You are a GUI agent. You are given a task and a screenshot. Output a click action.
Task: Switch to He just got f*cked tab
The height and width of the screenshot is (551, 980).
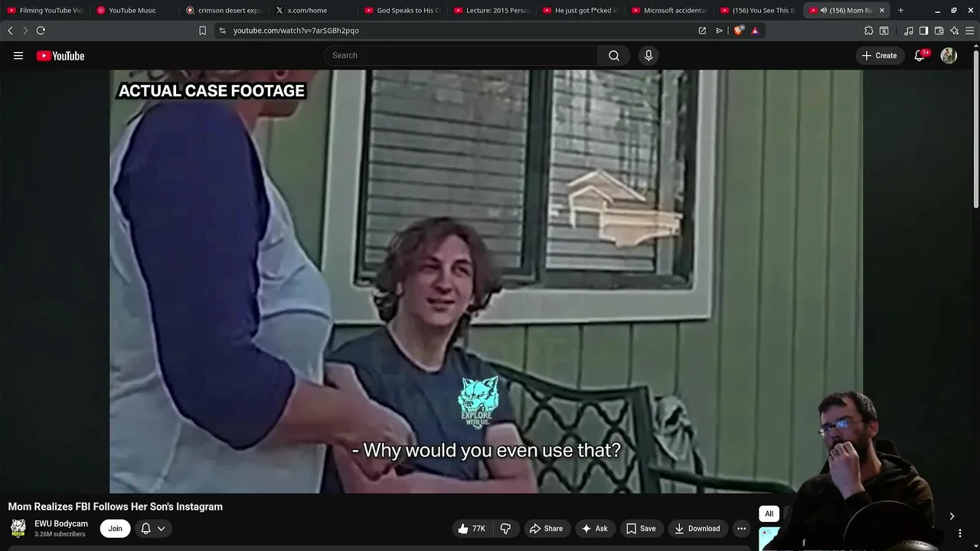580,11
